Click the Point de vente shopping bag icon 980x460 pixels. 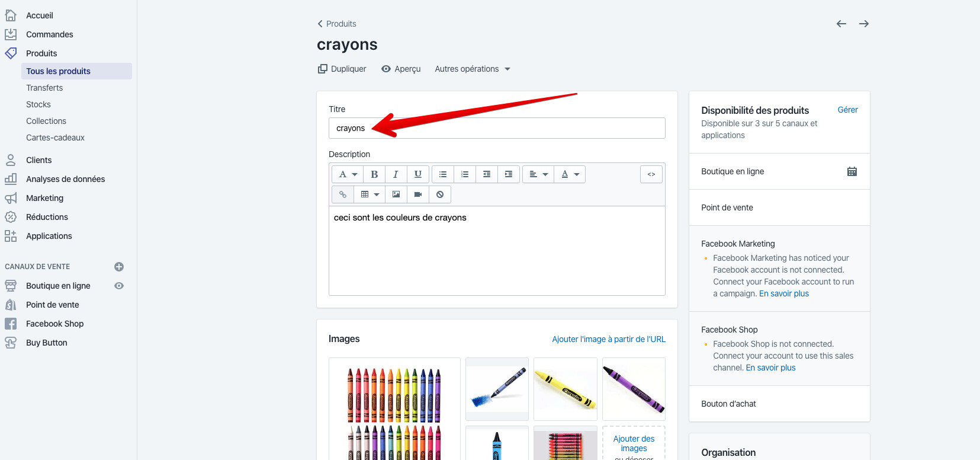pyautogui.click(x=11, y=305)
